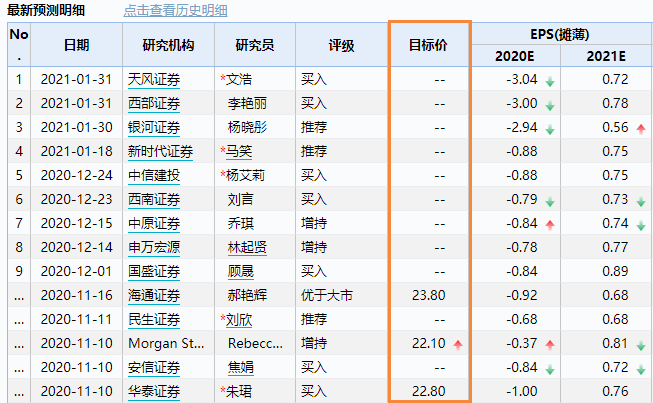
Task: Click red up arrow beside target price 22.10
Action: pyautogui.click(x=458, y=345)
